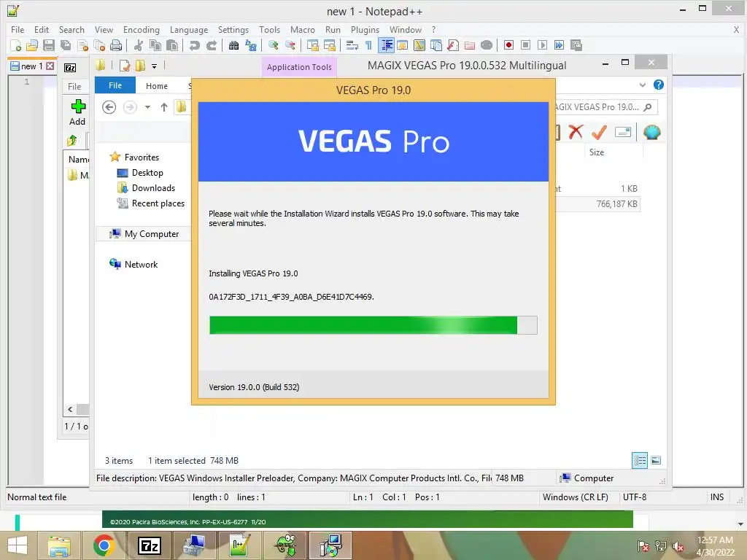The image size is (747, 560).
Task: Open Chrome from the taskbar
Action: point(104,545)
